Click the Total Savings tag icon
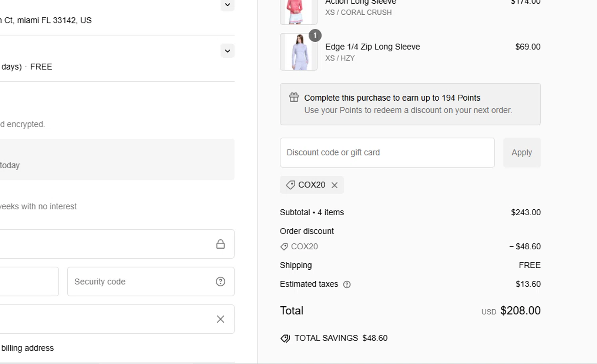Viewport: 597px width, 364px height. click(x=285, y=339)
